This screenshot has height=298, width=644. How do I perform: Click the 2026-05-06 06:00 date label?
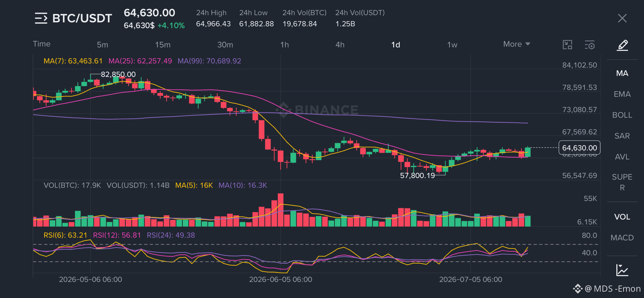point(91,279)
